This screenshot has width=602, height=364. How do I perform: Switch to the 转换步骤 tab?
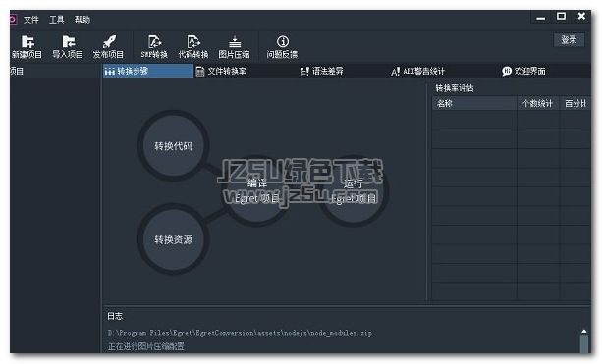click(148, 71)
